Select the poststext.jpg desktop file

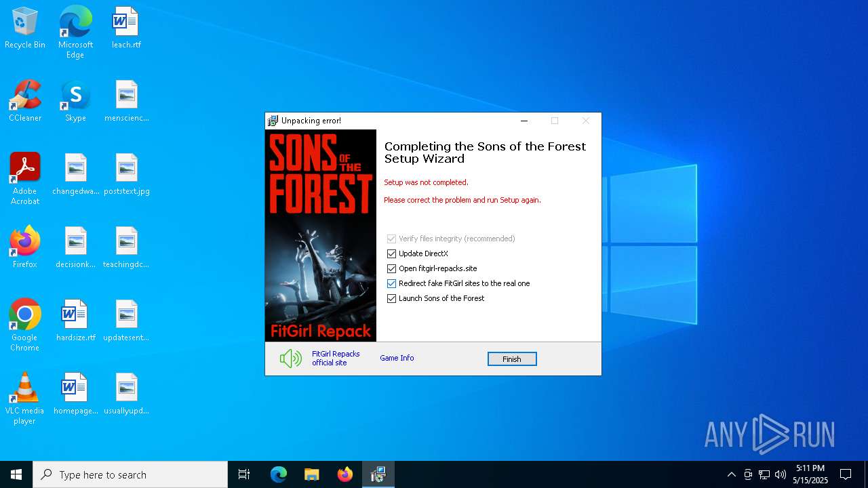[x=126, y=174]
